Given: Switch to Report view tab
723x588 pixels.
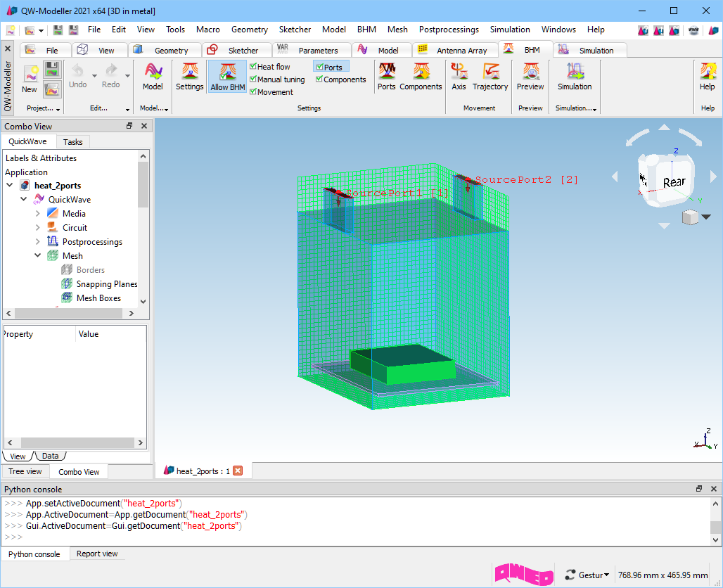Looking at the screenshot, I should [x=97, y=554].
